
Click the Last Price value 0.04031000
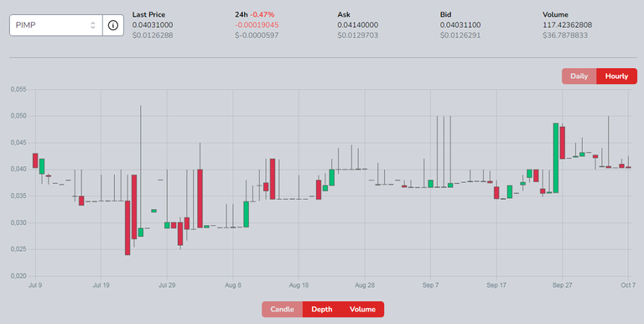tap(153, 25)
